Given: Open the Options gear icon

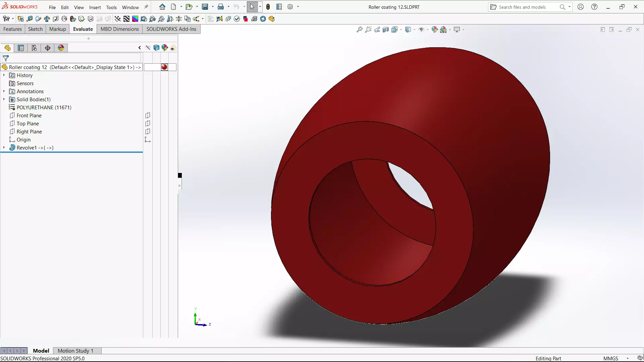Looking at the screenshot, I should pos(290,7).
